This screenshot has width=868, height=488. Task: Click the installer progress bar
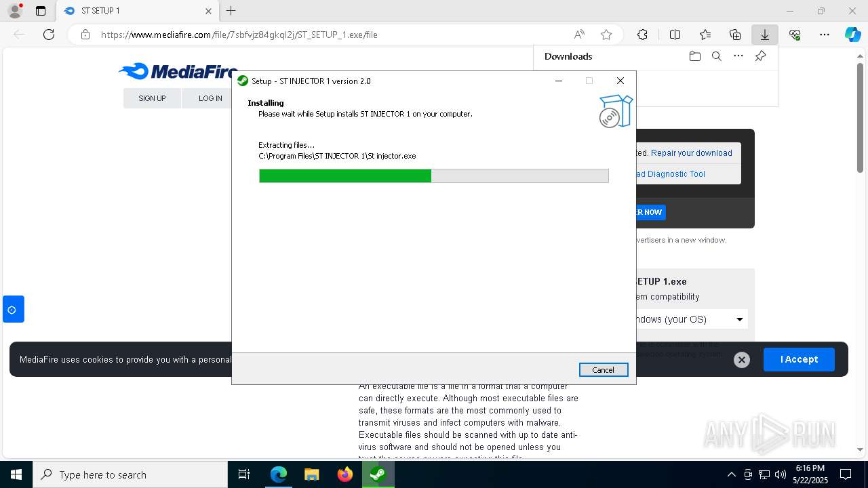(434, 176)
